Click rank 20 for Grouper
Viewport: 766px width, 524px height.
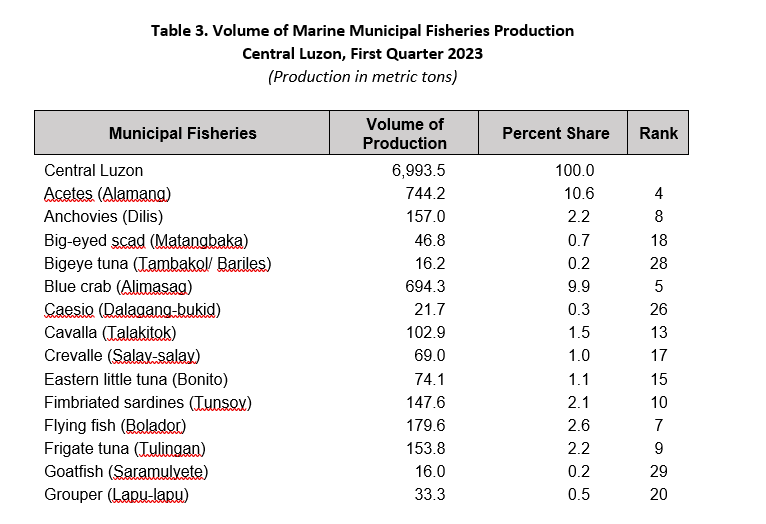click(659, 494)
